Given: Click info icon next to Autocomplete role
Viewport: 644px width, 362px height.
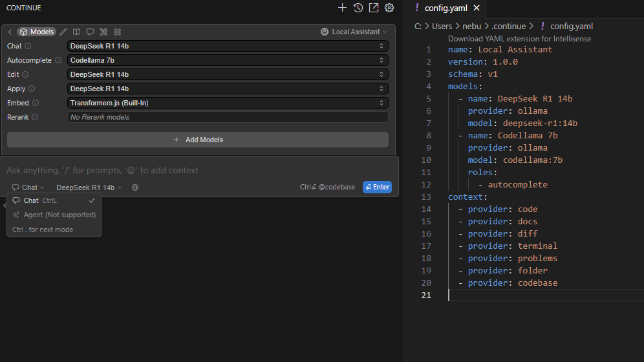Looking at the screenshot, I should pyautogui.click(x=58, y=60).
